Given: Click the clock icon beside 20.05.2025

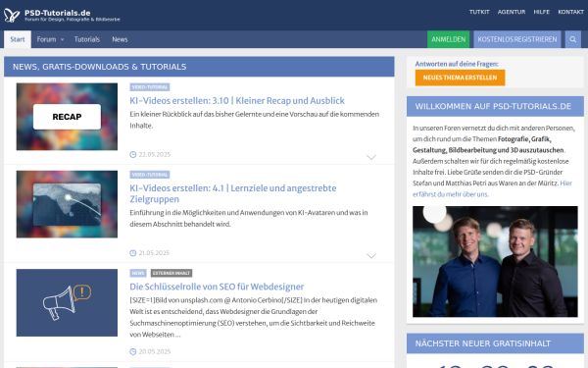Looking at the screenshot, I should pos(132,351).
